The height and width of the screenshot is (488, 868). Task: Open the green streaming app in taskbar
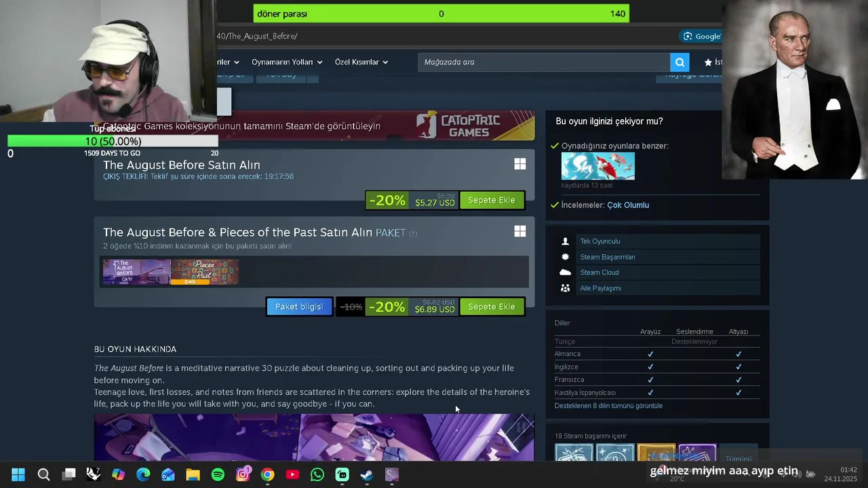click(x=342, y=475)
